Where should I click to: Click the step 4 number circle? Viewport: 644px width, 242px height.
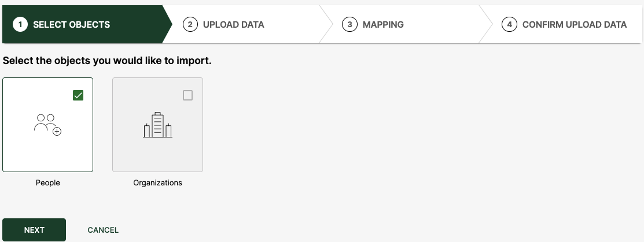pyautogui.click(x=509, y=25)
